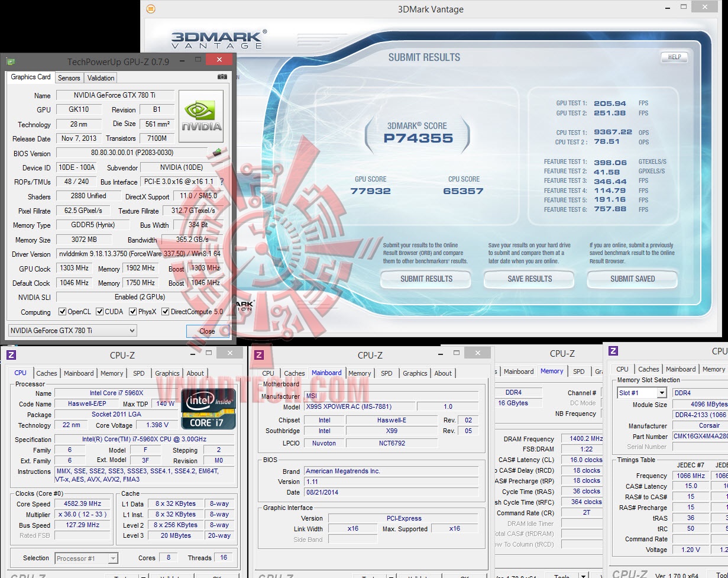This screenshot has width=728, height=578.
Task: Click the GPU Test 1 result 205.94
Action: coord(610,104)
